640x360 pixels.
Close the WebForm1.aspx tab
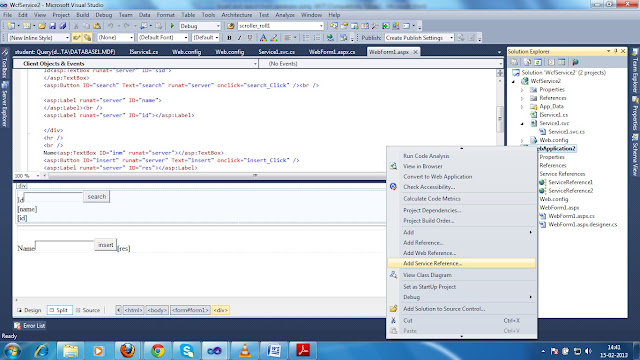coord(415,52)
